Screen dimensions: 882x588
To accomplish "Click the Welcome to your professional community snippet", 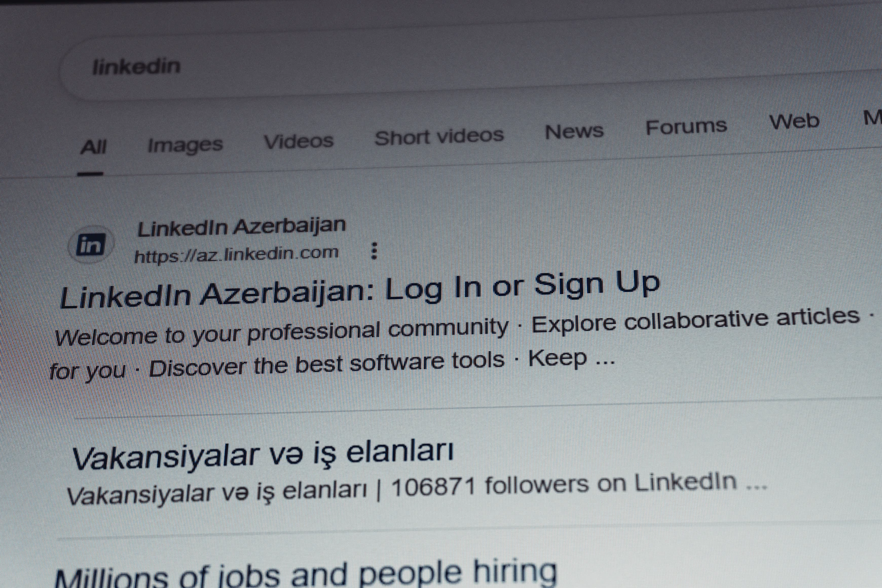I will coord(281,332).
